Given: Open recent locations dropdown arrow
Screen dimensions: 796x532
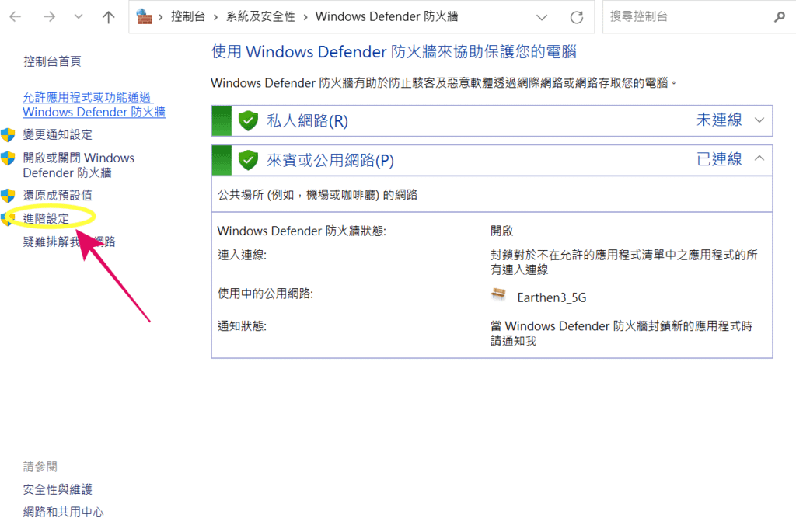Looking at the screenshot, I should click(x=79, y=17).
